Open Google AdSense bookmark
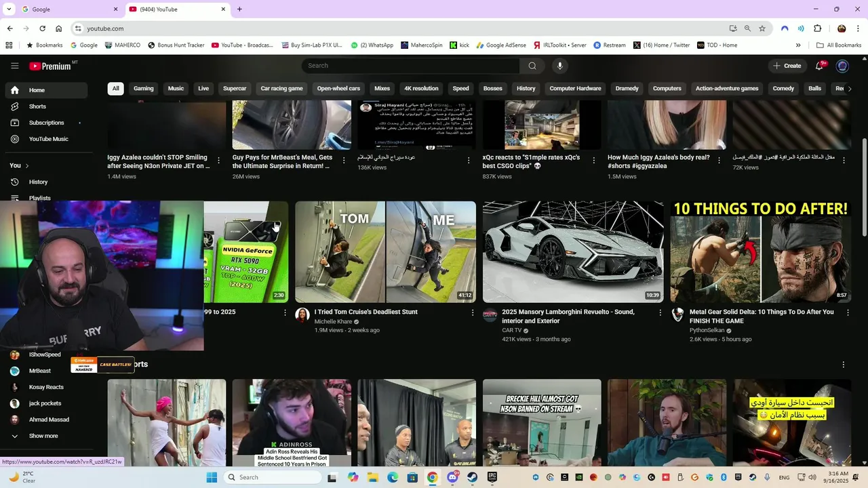The width and height of the screenshot is (868, 488). pyautogui.click(x=501, y=45)
